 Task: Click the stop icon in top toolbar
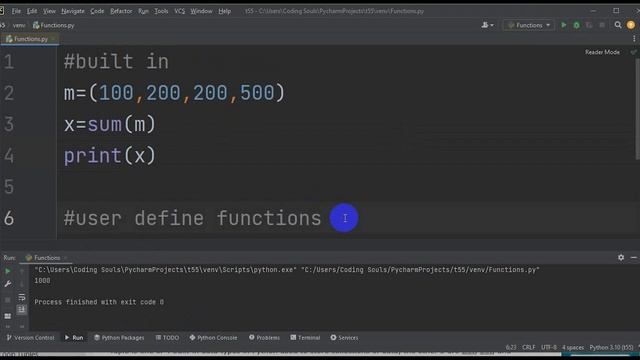coord(602,25)
